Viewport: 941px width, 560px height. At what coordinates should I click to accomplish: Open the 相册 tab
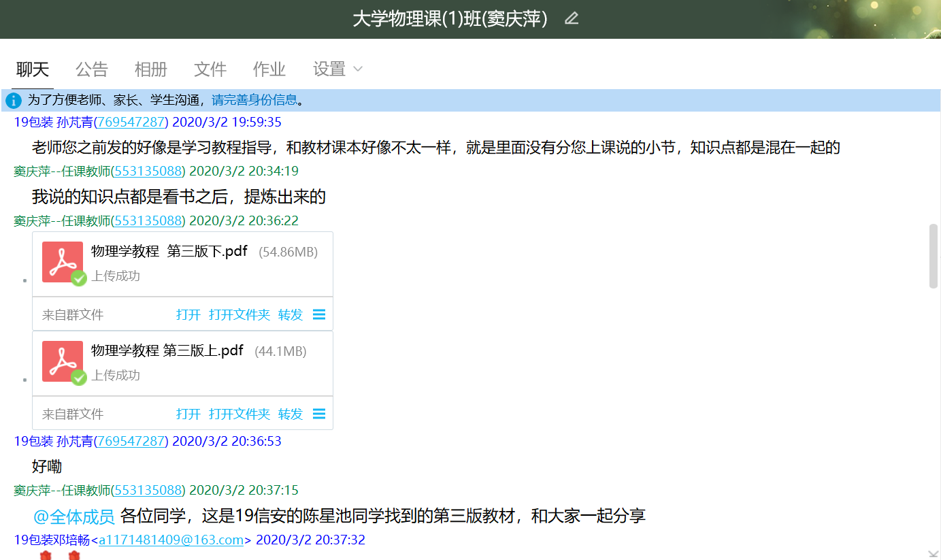151,69
